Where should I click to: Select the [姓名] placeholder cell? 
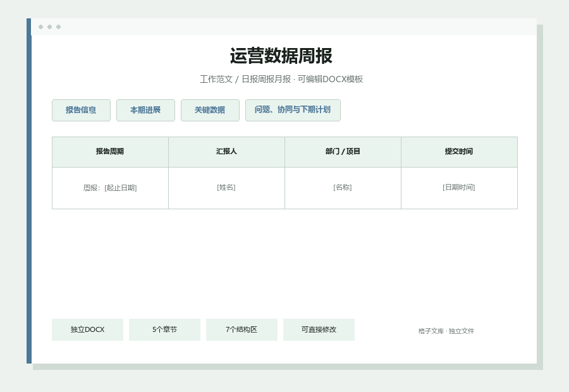tap(226, 188)
